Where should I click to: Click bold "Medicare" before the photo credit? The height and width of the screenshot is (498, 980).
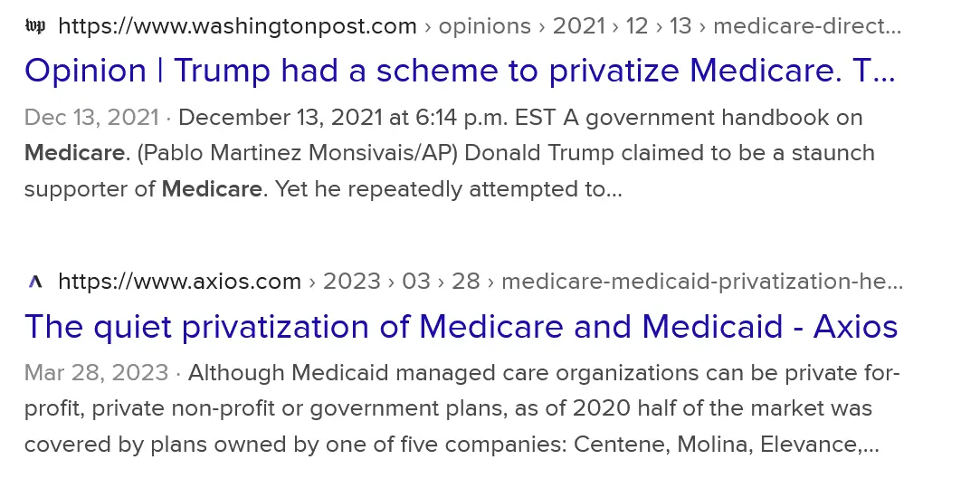(74, 153)
